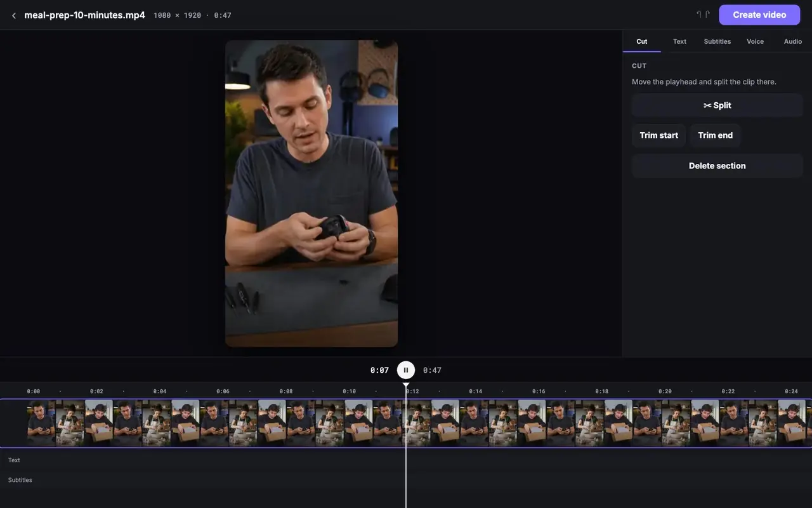Click the Trim start button
This screenshot has height=508, width=812.
658,135
